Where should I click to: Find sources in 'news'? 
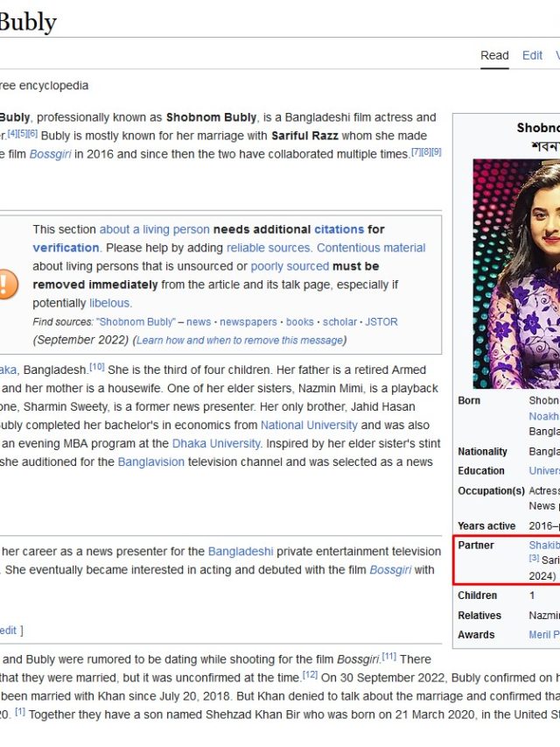tap(199, 322)
